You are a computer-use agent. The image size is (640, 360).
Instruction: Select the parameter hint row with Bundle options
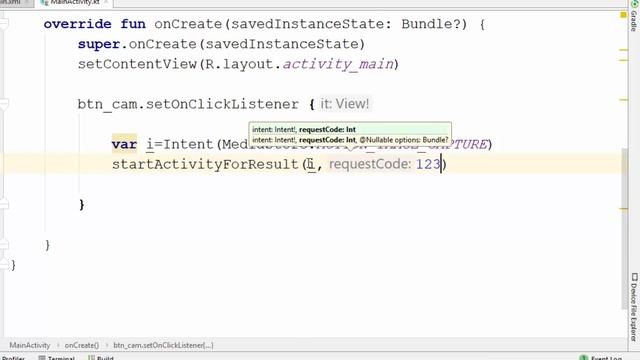point(350,140)
